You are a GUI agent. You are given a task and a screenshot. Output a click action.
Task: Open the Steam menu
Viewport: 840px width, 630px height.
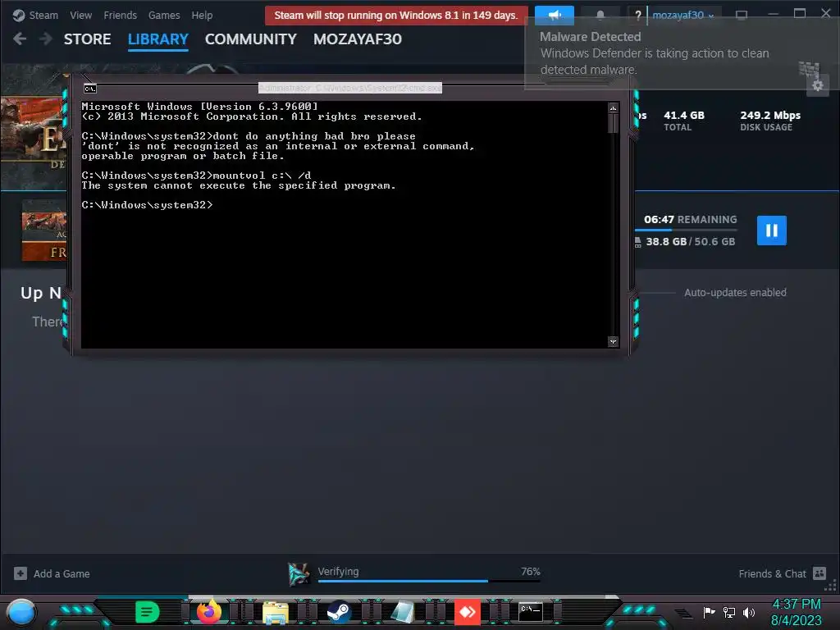[36, 16]
